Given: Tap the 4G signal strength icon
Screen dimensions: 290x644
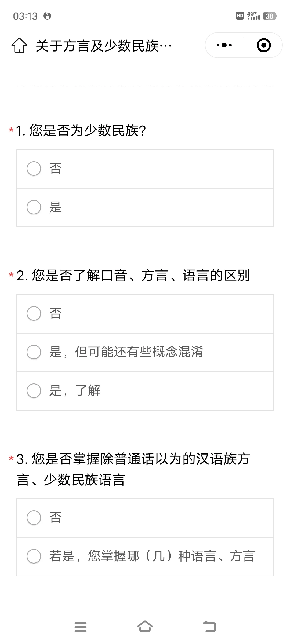Looking at the screenshot, I should [253, 16].
